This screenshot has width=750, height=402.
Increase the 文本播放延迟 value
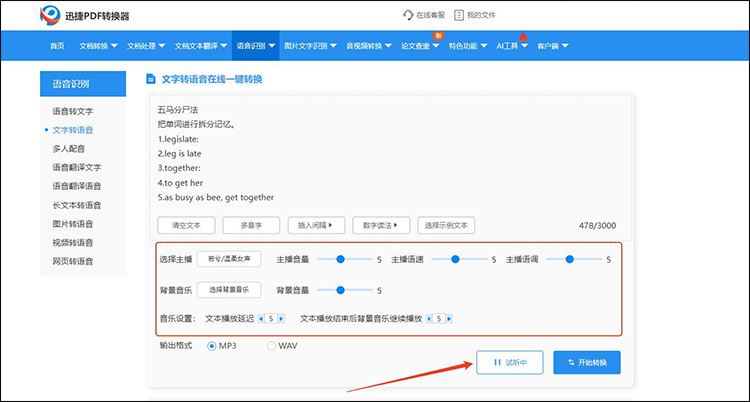(x=281, y=319)
